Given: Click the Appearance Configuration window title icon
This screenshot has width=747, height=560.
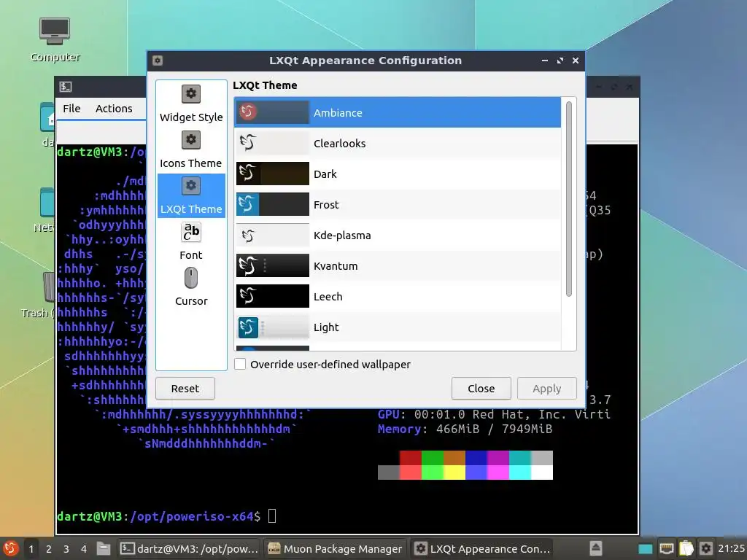Looking at the screenshot, I should [158, 61].
